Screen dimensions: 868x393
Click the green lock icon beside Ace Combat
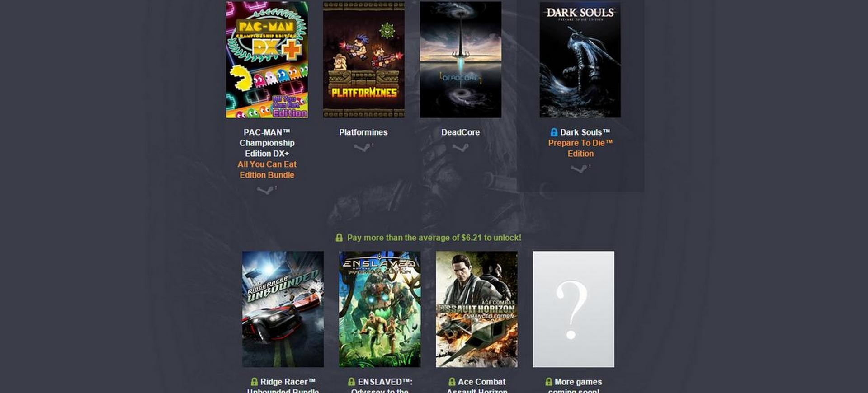(452, 382)
